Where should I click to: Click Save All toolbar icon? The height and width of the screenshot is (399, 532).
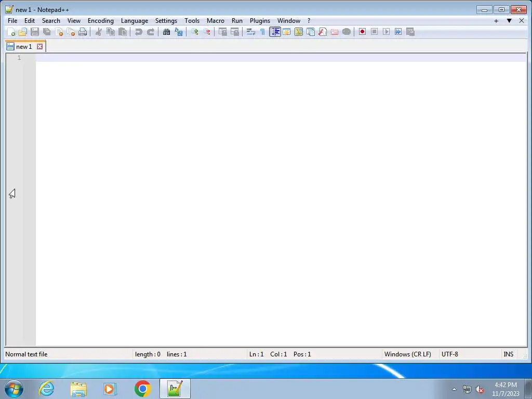(47, 32)
